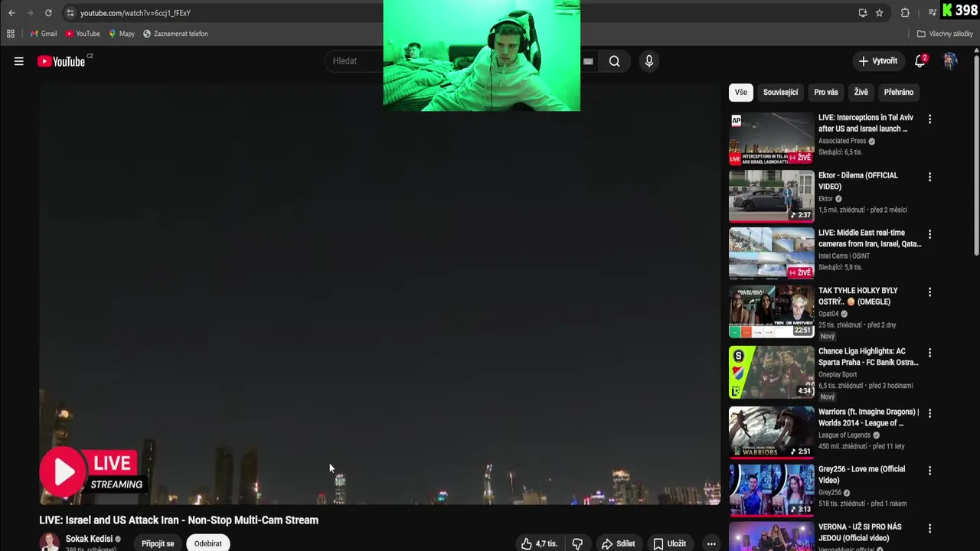Open more actions below the video
This screenshot has width=980, height=551.
(x=711, y=543)
